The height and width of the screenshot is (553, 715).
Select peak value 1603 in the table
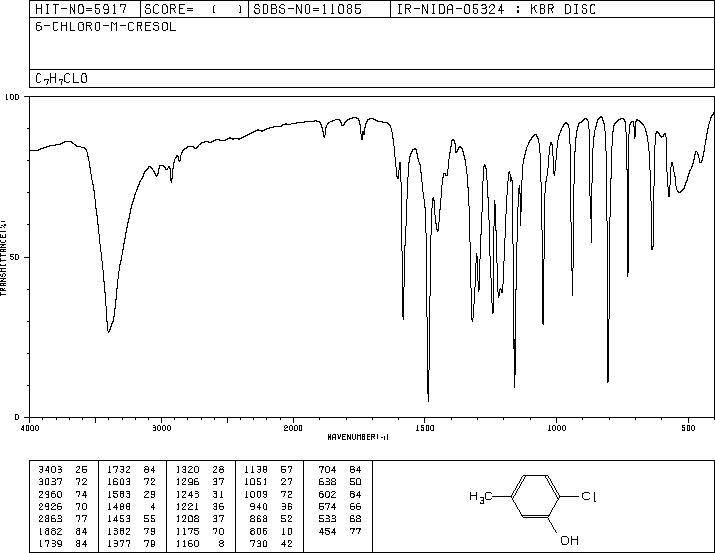(x=119, y=482)
